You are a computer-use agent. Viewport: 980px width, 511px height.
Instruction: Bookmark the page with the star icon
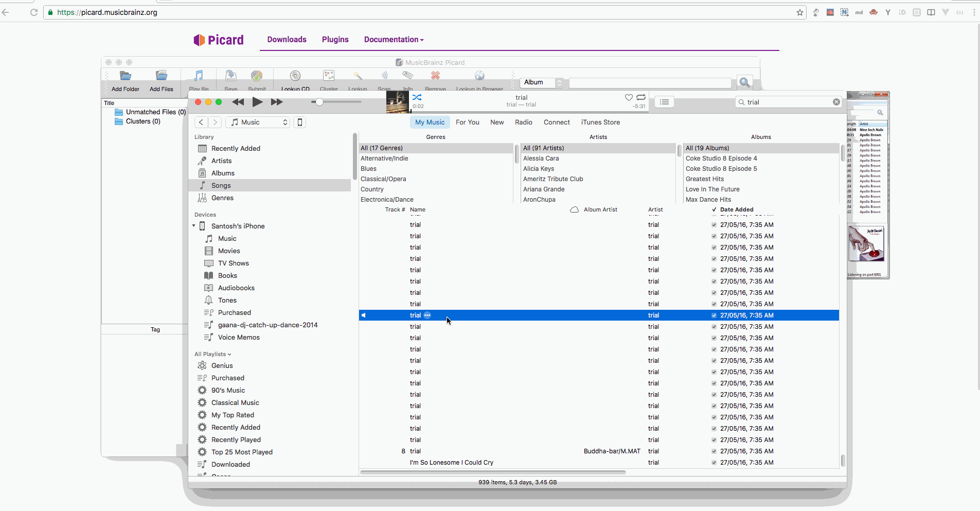tap(800, 12)
